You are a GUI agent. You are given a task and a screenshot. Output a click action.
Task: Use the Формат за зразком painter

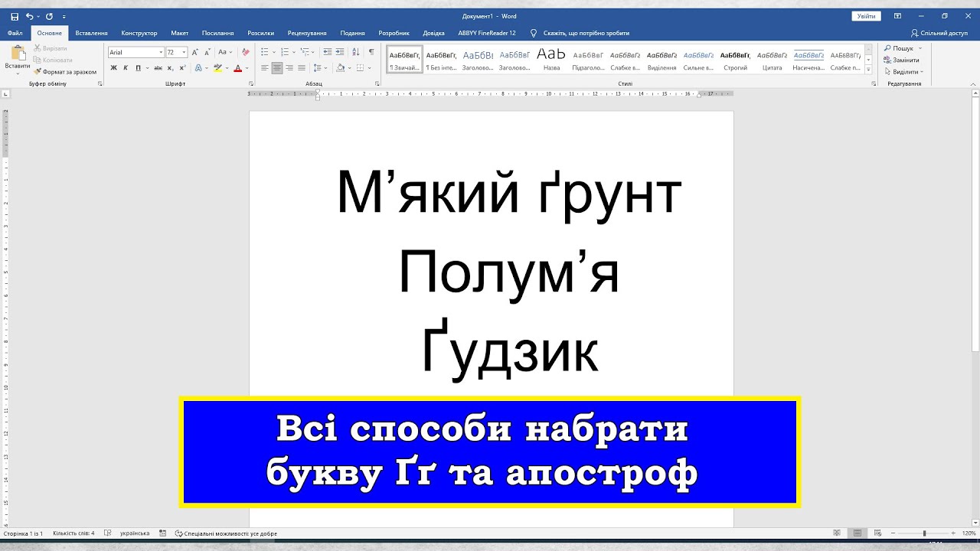(65, 71)
